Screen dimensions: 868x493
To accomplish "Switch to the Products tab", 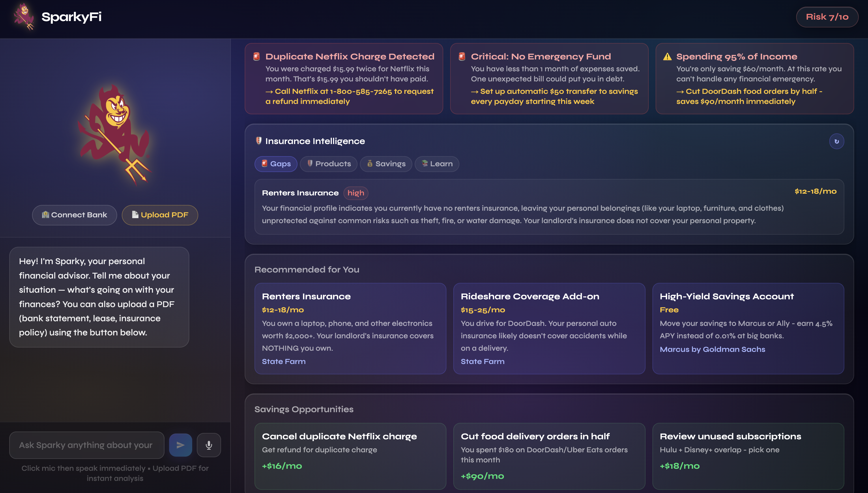I will pyautogui.click(x=329, y=164).
